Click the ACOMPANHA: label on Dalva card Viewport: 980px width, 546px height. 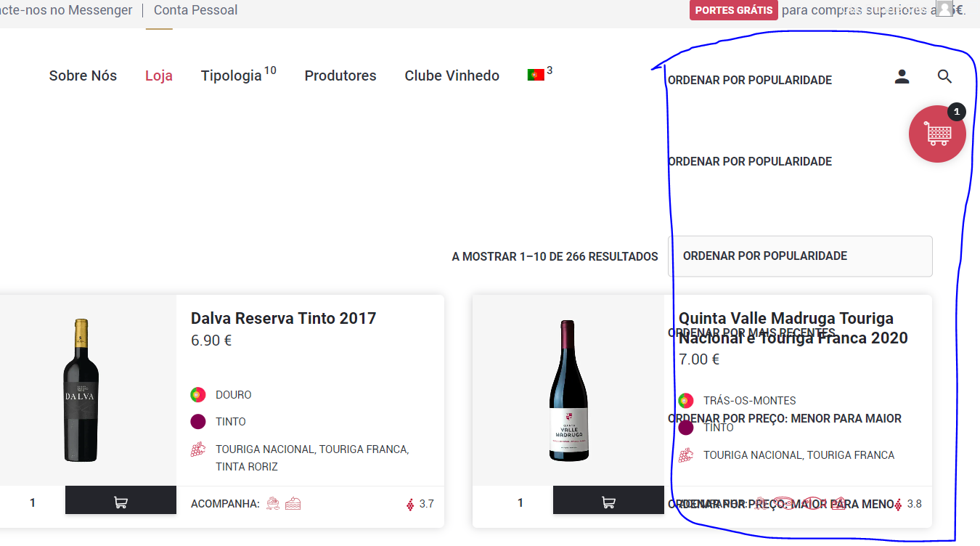(x=225, y=504)
